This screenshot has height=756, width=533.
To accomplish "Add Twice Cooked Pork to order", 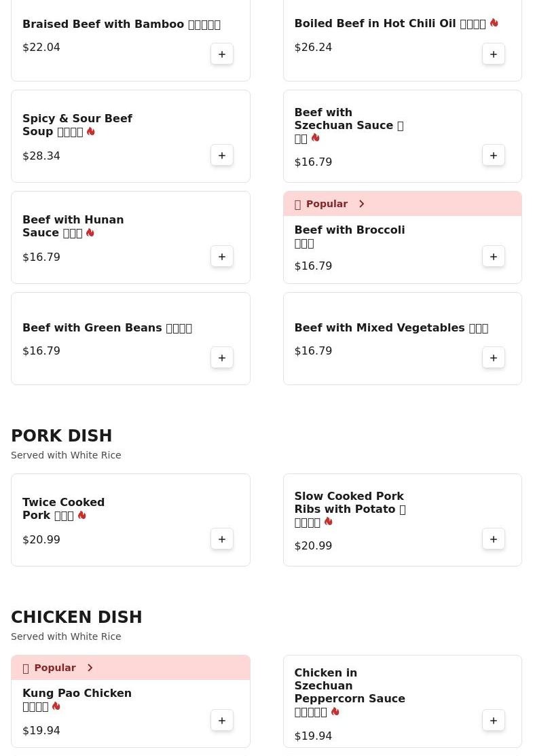I will (x=222, y=539).
